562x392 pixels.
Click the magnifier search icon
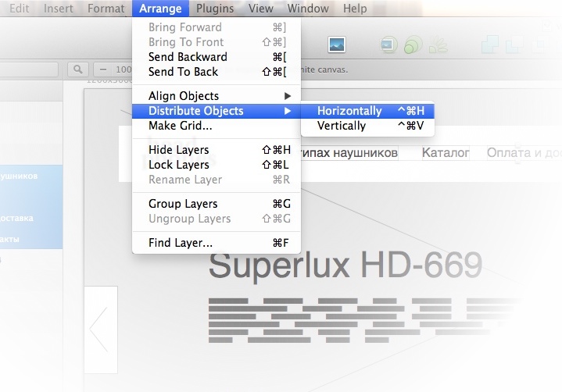pyautogui.click(x=78, y=69)
